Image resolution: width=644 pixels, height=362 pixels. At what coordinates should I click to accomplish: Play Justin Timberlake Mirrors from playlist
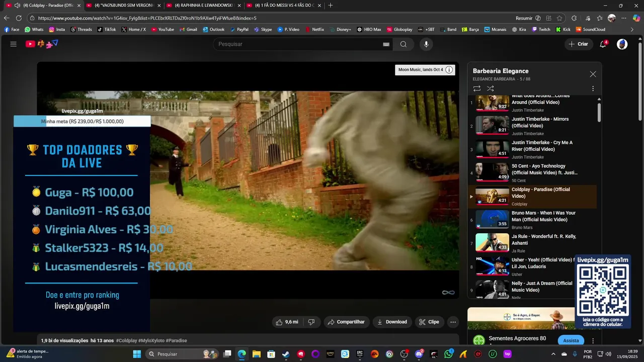[532, 126]
